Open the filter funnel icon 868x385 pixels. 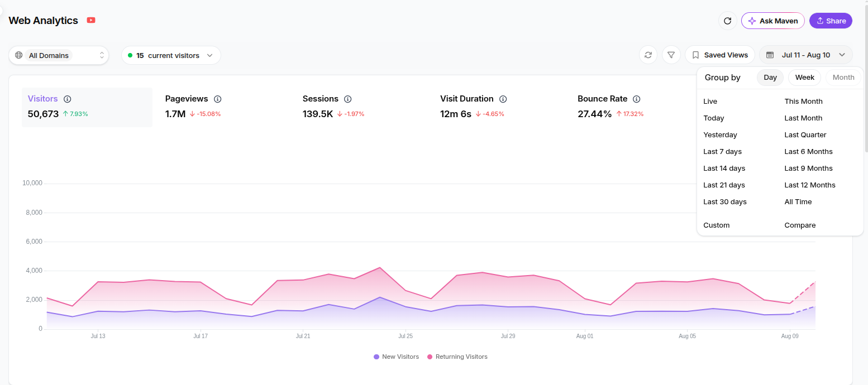671,55
